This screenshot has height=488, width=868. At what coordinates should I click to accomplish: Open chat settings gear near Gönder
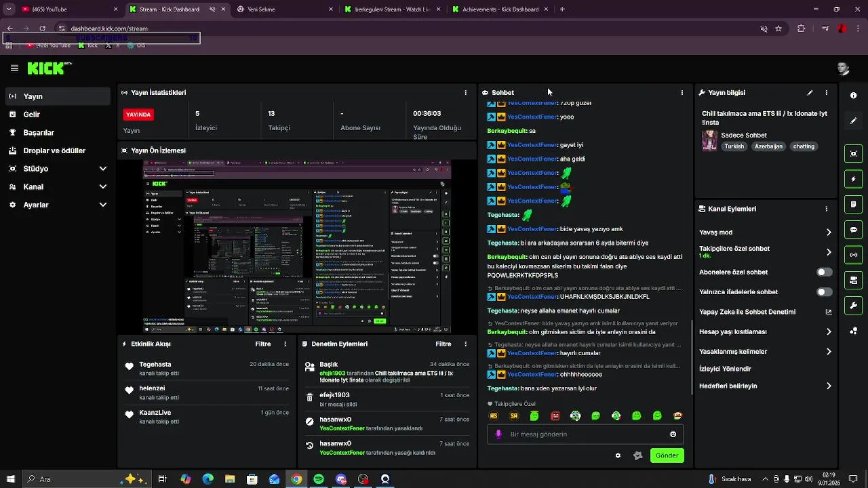coord(618,455)
